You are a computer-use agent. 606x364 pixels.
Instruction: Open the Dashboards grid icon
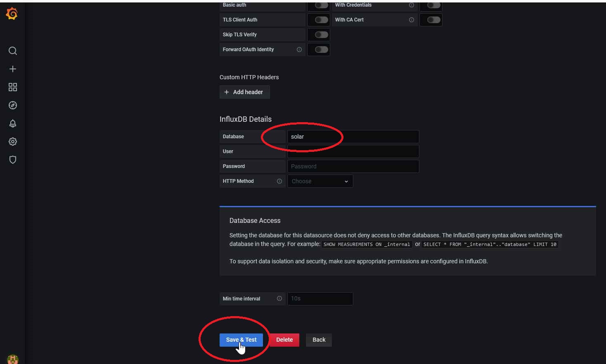pos(13,87)
